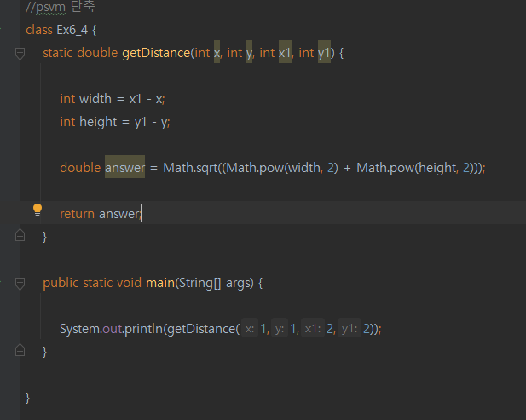Click 'width' in the 'int width' declaration
Image resolution: width=526 pixels, height=420 pixels.
(x=95, y=99)
